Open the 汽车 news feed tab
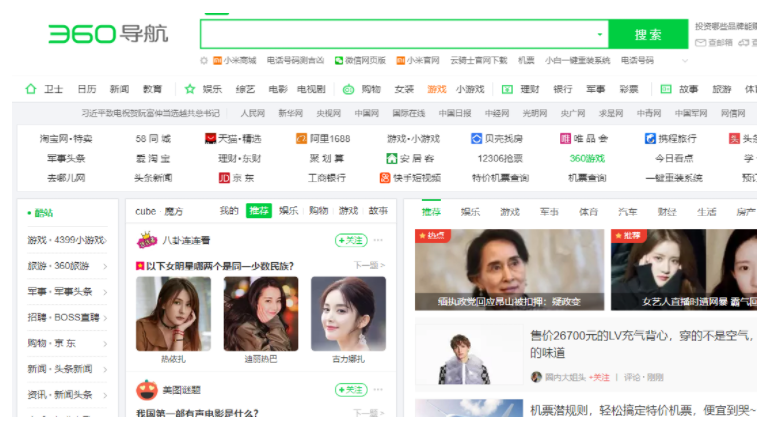The width and height of the screenshot is (773, 427). [x=628, y=212]
